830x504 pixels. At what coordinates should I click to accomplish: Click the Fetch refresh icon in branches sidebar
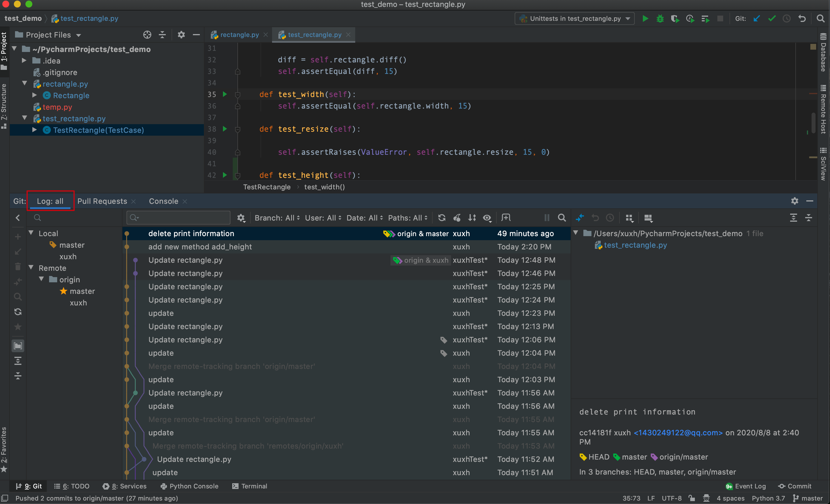click(x=18, y=312)
